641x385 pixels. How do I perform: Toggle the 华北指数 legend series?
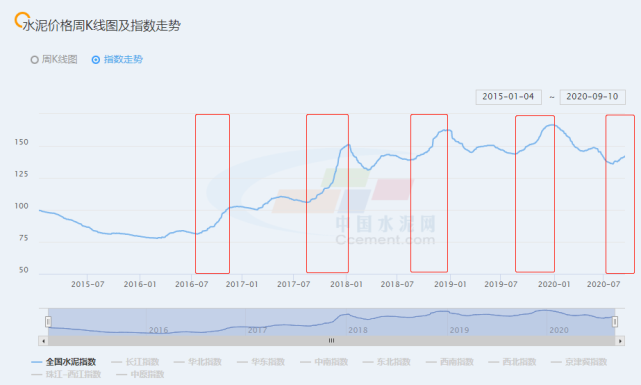point(197,362)
